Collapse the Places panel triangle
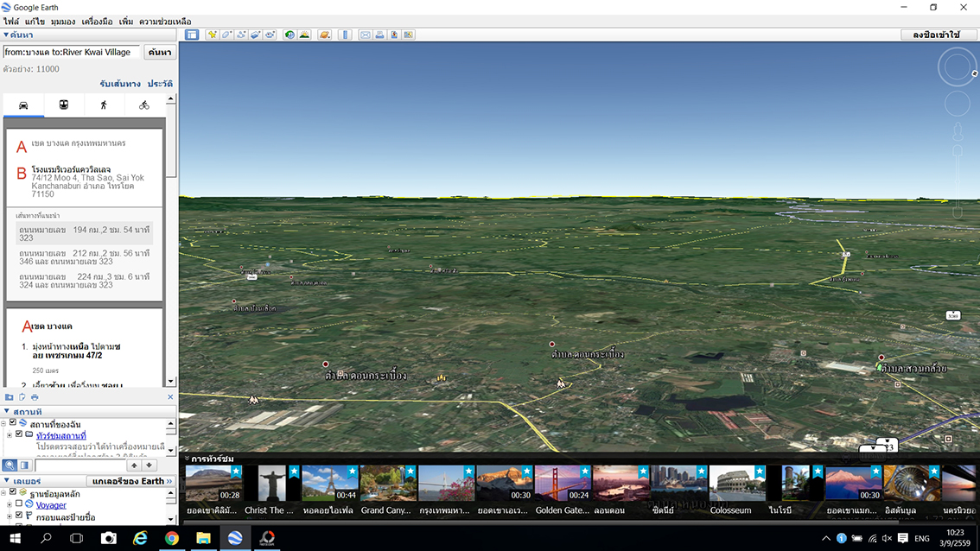 coord(6,411)
